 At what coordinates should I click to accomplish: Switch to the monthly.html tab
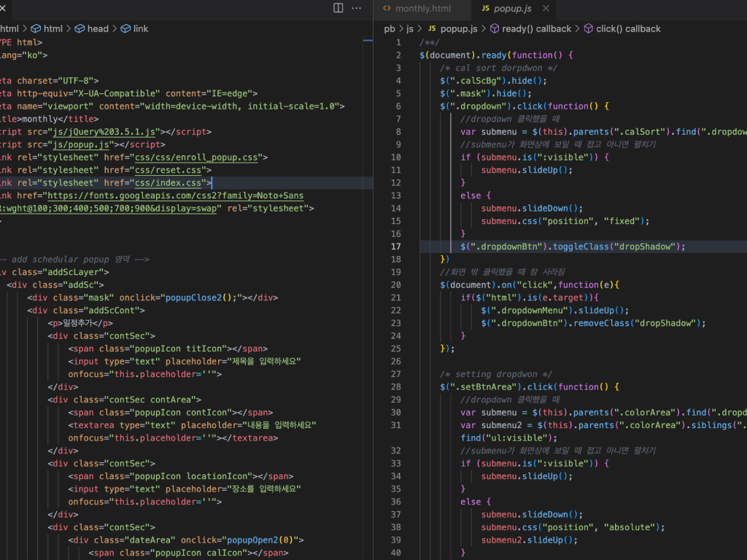(x=422, y=9)
